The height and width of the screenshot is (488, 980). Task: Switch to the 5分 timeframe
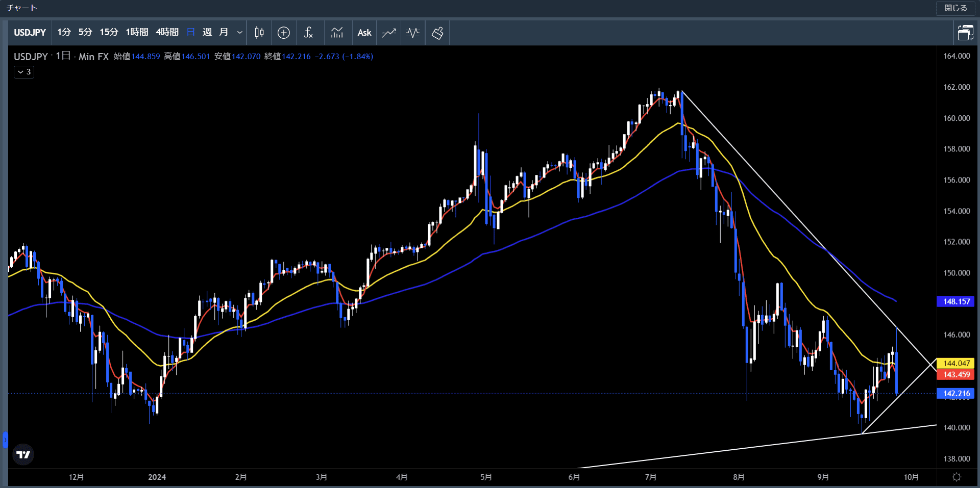85,32
